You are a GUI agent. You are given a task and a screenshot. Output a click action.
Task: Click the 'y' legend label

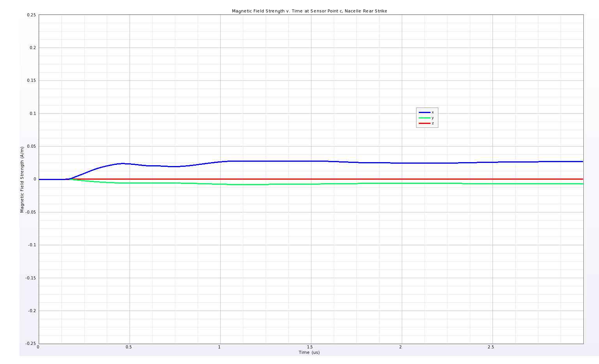tap(432, 118)
